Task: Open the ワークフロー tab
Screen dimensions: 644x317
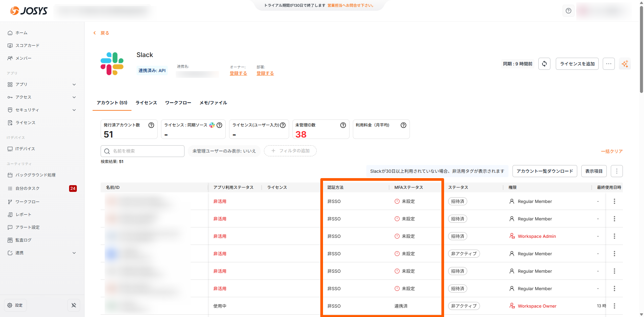Action: 178,103
